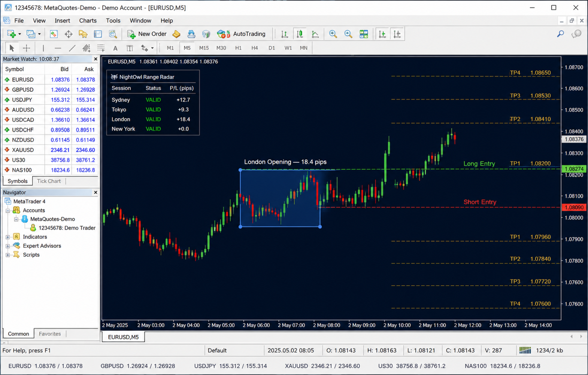Viewport: 588px width, 375px height.
Task: Select the Vertical Line drawing tool
Action: [x=43, y=48]
